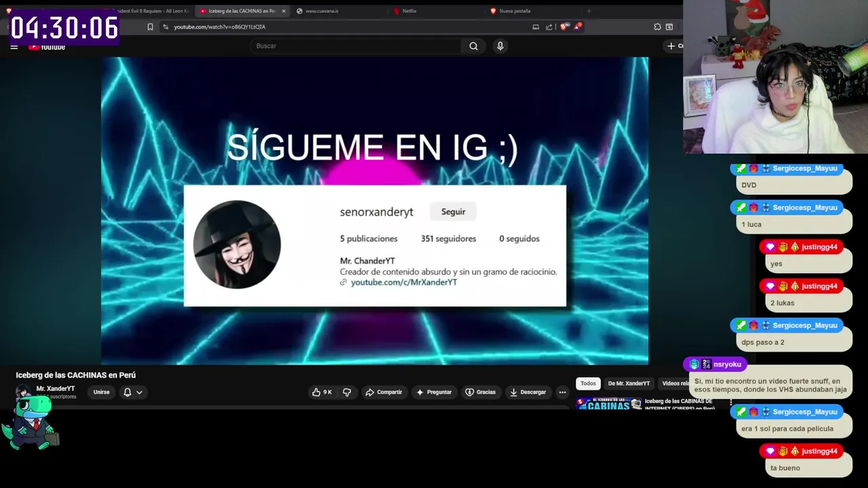The height and width of the screenshot is (488, 868).
Task: Click the Seguir button in the video
Action: (453, 212)
